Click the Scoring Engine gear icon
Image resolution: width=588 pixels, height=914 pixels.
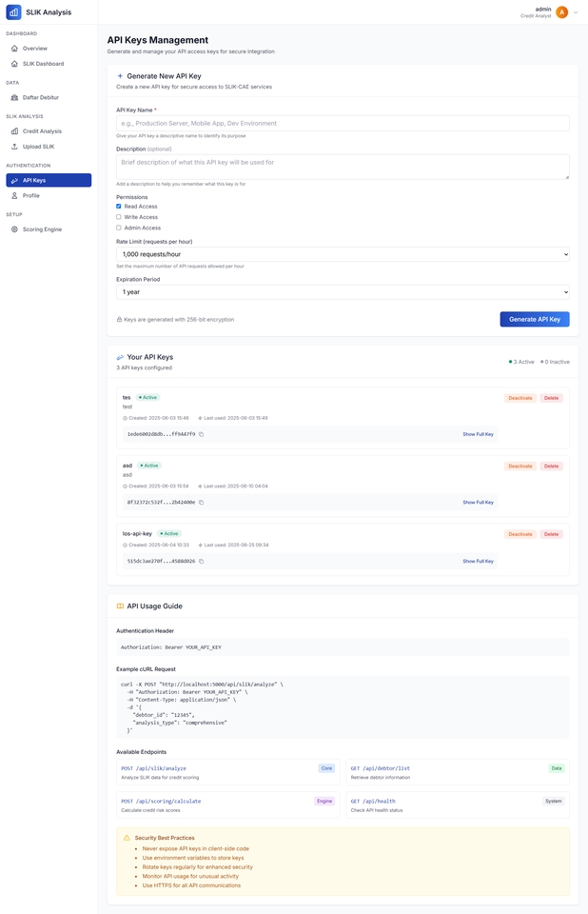(14, 229)
